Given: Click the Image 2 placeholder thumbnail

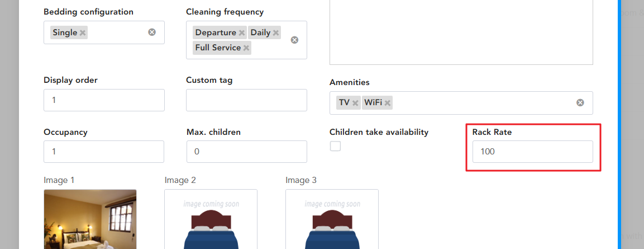Looking at the screenshot, I should 211,219.
